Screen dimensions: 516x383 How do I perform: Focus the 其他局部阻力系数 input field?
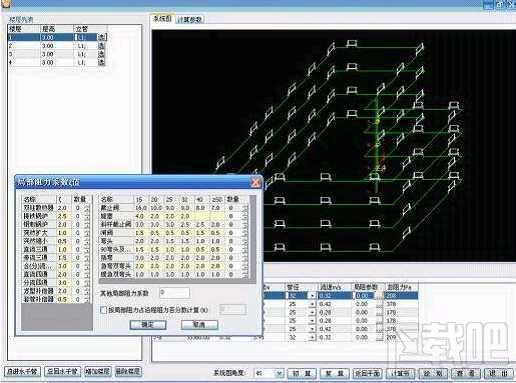[x=174, y=293]
